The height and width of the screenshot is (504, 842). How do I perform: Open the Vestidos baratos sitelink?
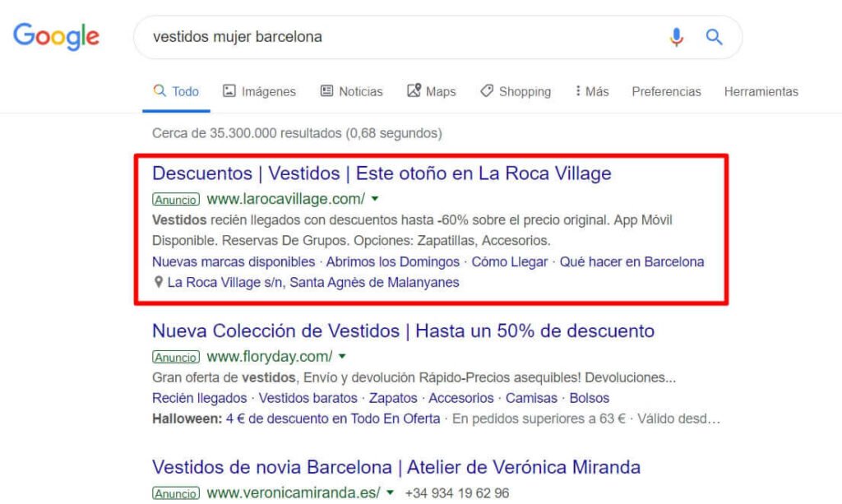pyautogui.click(x=308, y=398)
